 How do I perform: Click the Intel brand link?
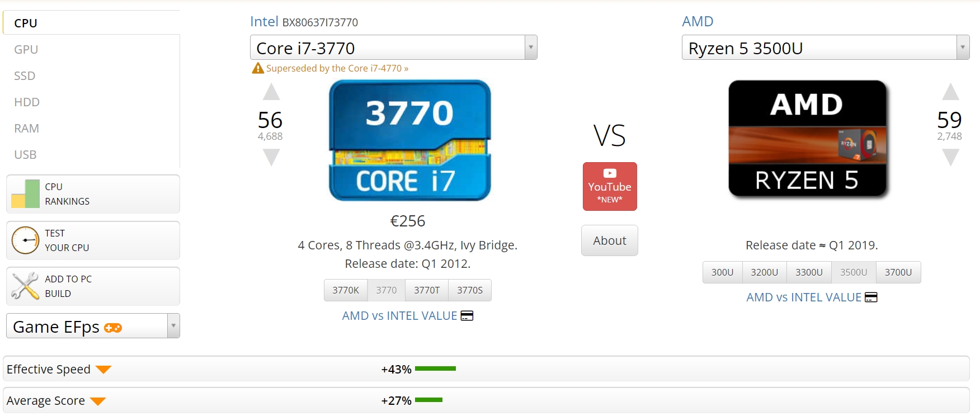[264, 21]
